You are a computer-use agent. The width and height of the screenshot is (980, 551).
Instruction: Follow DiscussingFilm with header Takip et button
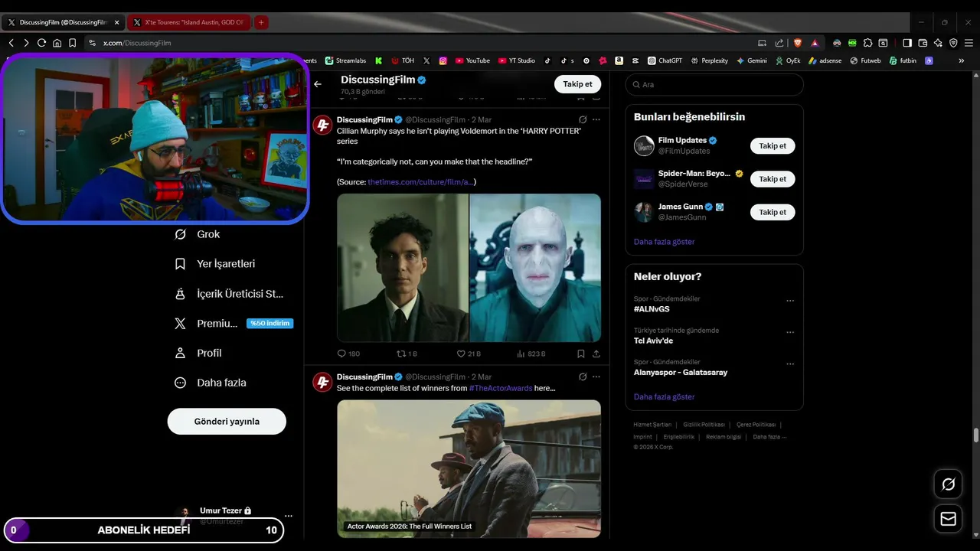(x=577, y=84)
